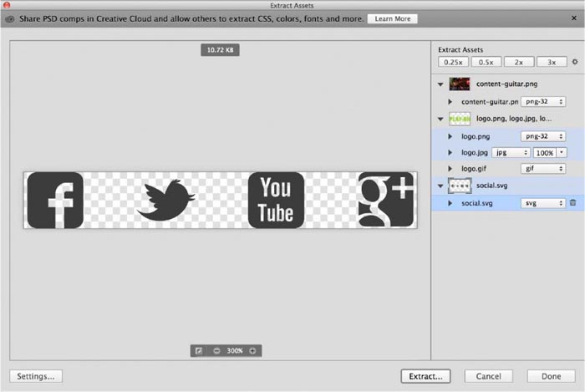
Task: Open quality dropdown arrow for logo.jpg
Action: coord(562,153)
